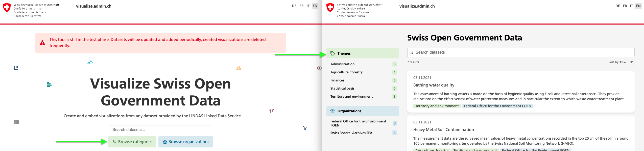The image size is (644, 151).
Task: Click the tag icon next to Themes
Action: tap(332, 53)
